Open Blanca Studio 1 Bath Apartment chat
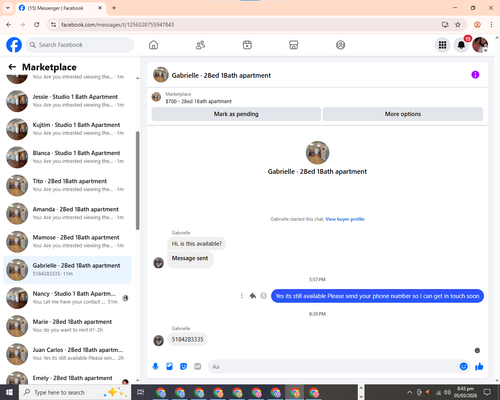The width and height of the screenshot is (500, 400). [67, 157]
